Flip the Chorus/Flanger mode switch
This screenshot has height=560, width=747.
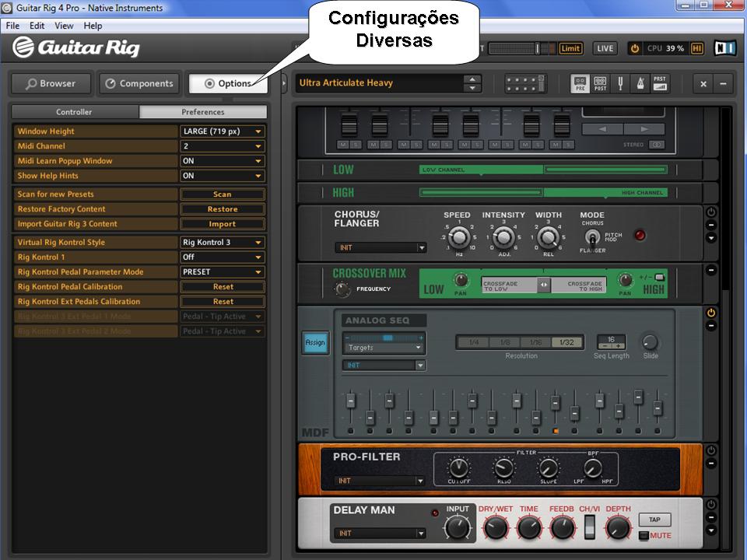click(592, 236)
